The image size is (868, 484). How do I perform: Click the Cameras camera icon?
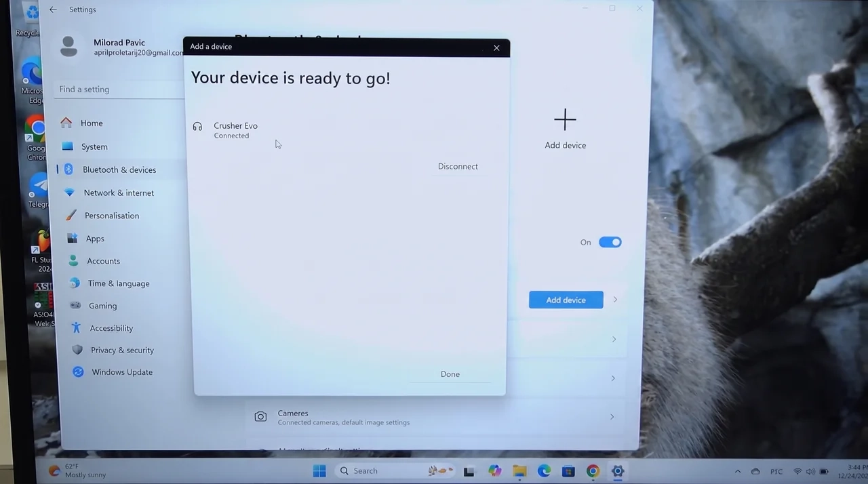pos(260,417)
